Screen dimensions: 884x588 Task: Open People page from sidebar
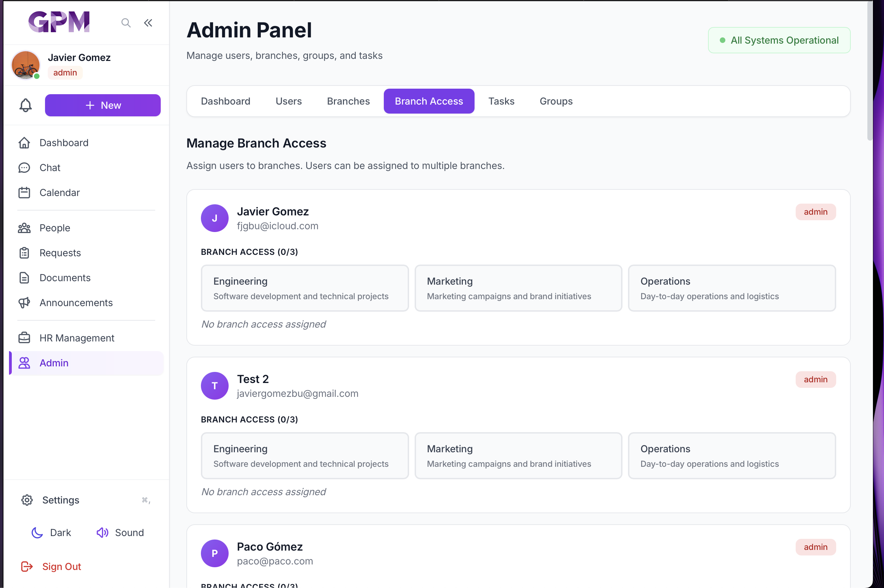(x=86, y=228)
